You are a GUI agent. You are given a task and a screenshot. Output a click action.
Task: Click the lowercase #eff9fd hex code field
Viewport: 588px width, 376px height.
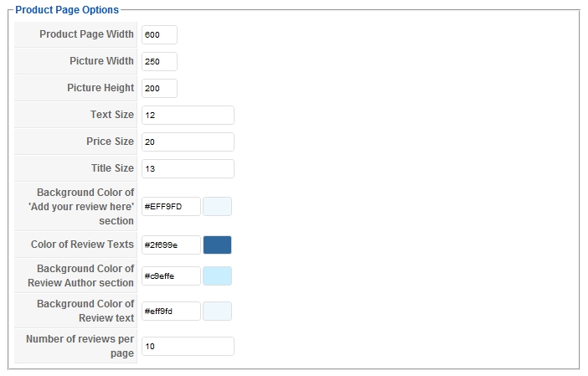coord(171,312)
